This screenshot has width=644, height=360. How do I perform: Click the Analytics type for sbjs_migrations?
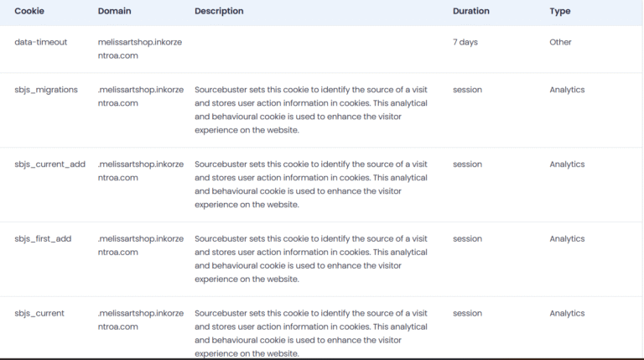tap(567, 90)
